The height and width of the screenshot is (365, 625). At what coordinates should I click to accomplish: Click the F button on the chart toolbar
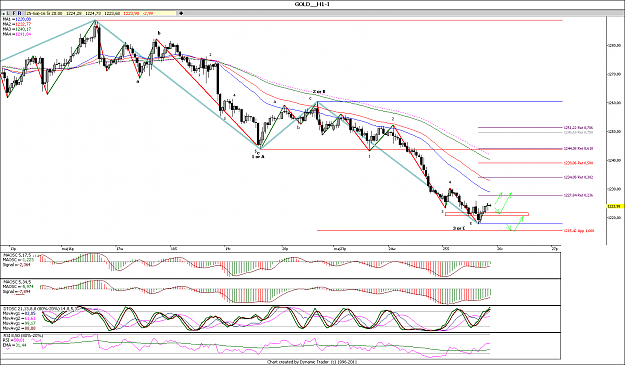coord(14,13)
